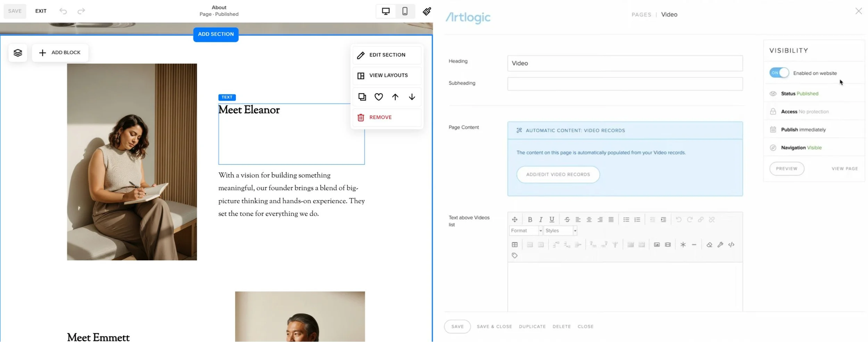This screenshot has width=868, height=342.
Task: Move section down
Action: [x=412, y=97]
